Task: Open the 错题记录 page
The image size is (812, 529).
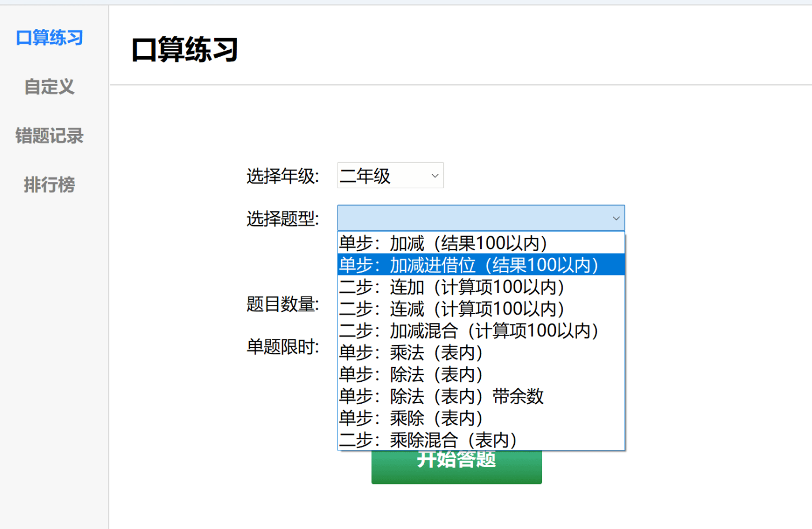Action: tap(49, 136)
